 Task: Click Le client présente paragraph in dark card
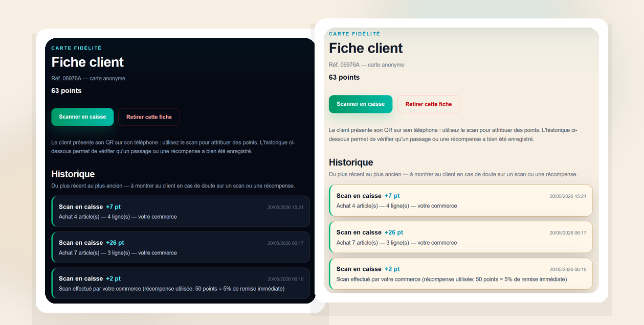pos(173,147)
